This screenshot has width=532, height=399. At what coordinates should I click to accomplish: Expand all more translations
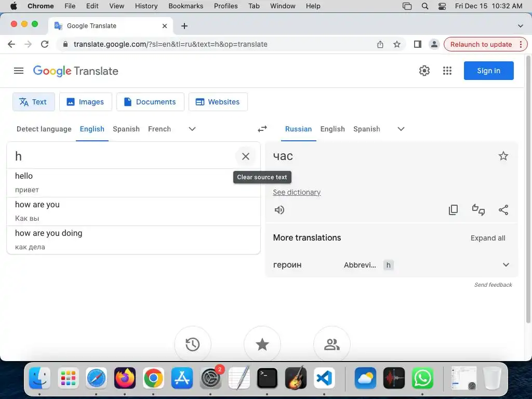pyautogui.click(x=487, y=238)
